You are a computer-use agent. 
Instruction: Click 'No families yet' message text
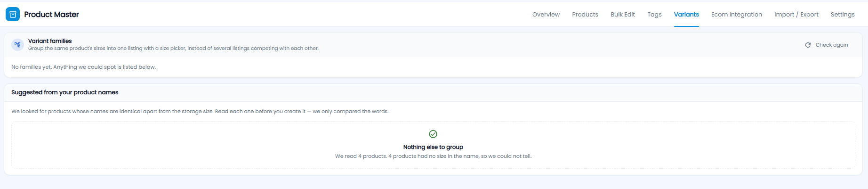click(83, 67)
